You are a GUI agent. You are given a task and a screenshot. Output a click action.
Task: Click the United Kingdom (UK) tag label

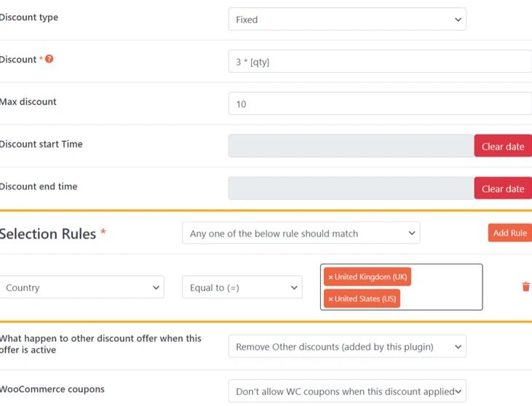(371, 277)
